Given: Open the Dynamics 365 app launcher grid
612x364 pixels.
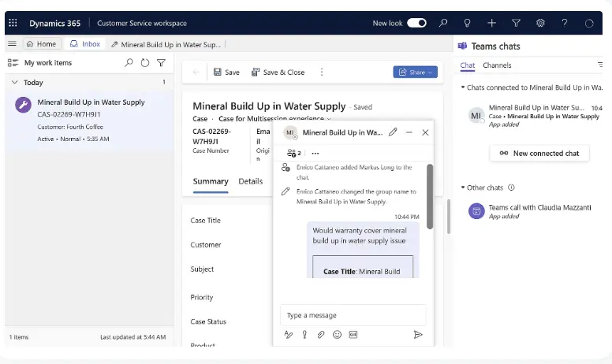Looking at the screenshot, I should tap(13, 23).
